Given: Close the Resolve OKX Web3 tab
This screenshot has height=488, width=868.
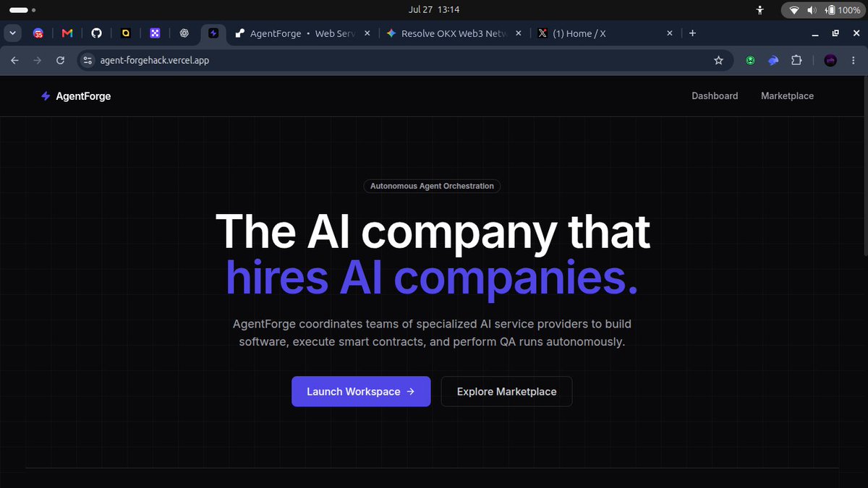Looking at the screenshot, I should tap(519, 33).
